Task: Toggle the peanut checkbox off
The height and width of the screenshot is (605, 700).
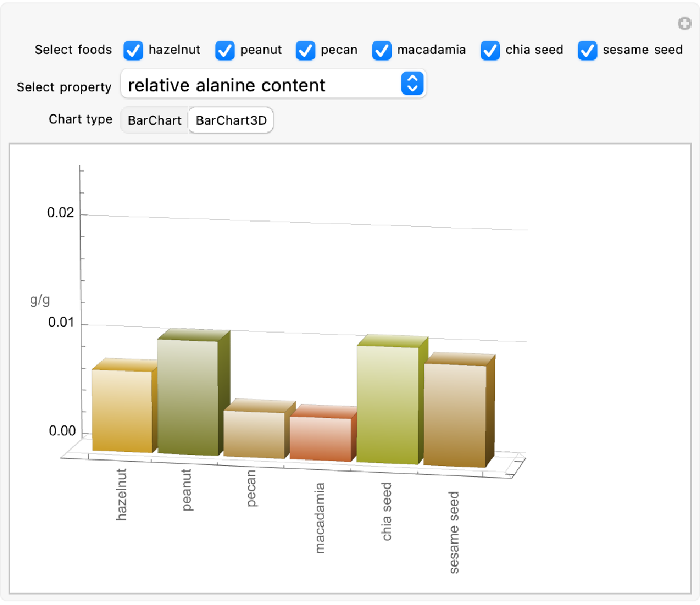Action: click(225, 50)
